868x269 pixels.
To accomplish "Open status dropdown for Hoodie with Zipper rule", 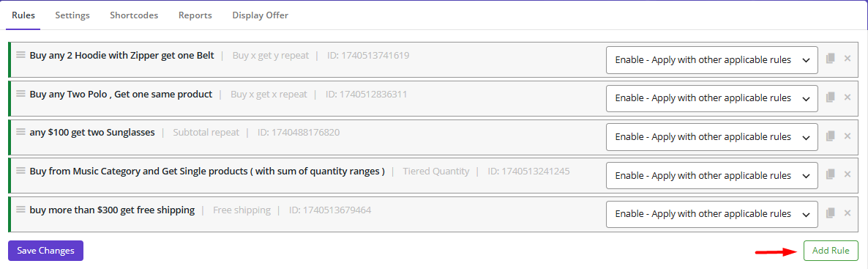I will [712, 60].
